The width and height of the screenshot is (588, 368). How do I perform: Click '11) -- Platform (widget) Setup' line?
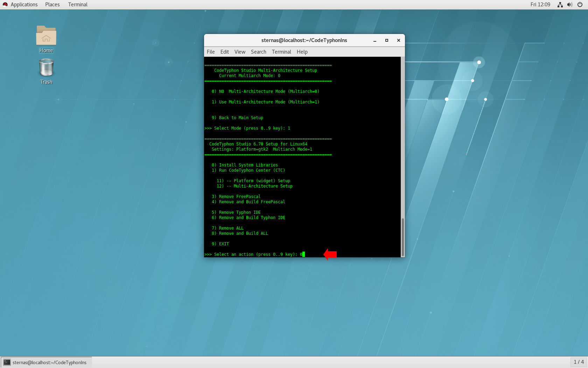point(253,181)
